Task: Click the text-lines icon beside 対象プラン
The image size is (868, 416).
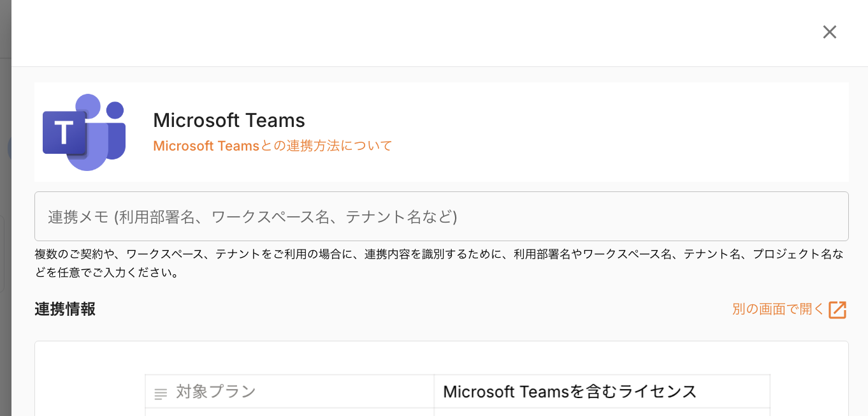Action: coord(161,394)
